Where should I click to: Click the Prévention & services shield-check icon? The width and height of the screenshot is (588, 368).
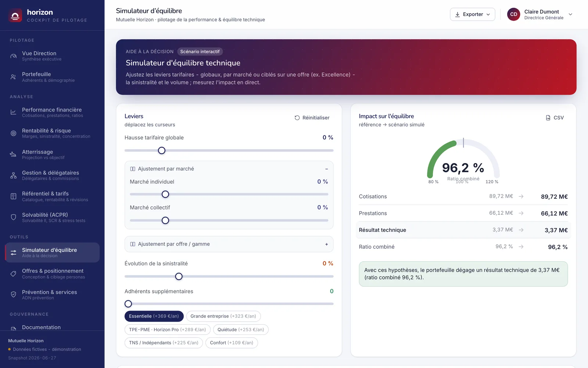[x=13, y=294]
